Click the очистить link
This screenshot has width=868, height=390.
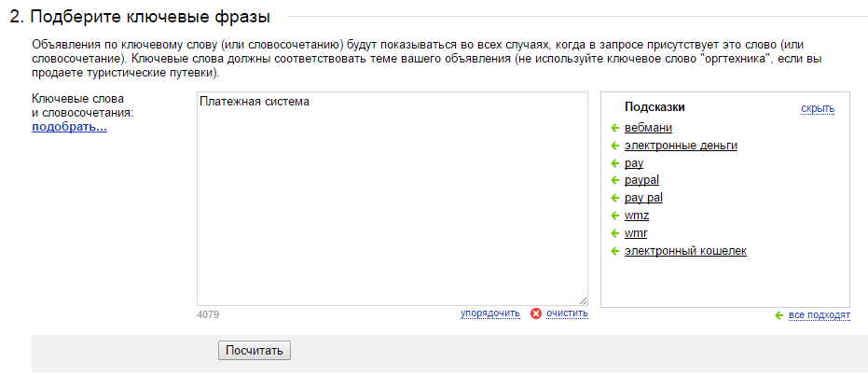pyautogui.click(x=567, y=313)
